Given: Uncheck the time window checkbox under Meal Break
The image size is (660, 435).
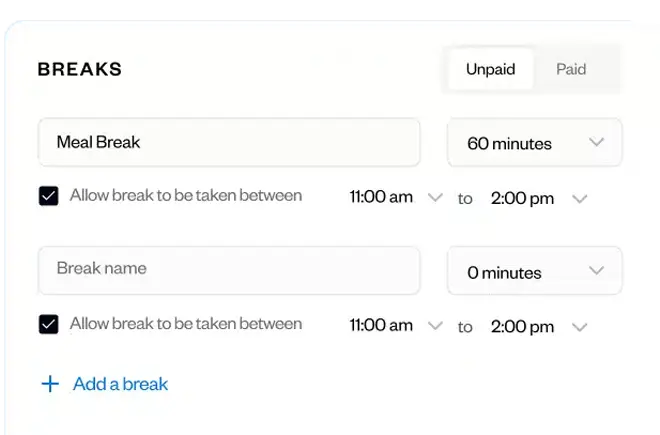Looking at the screenshot, I should click(49, 196).
